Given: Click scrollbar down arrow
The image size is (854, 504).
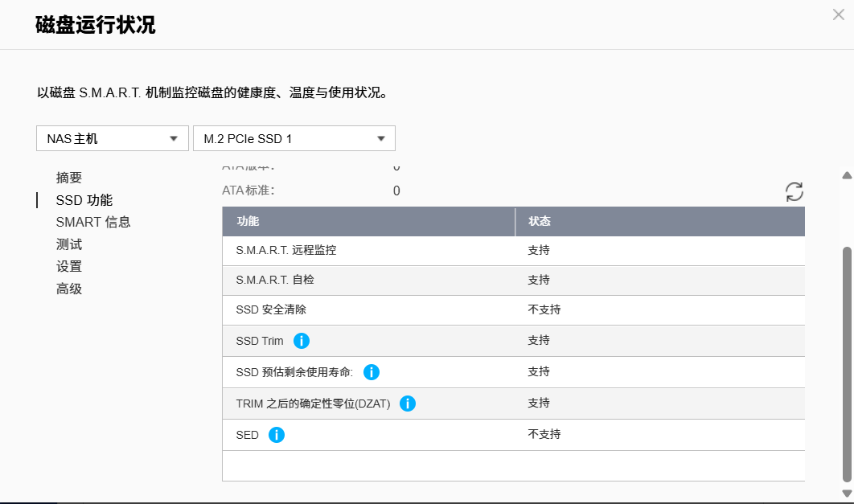Looking at the screenshot, I should click(846, 493).
